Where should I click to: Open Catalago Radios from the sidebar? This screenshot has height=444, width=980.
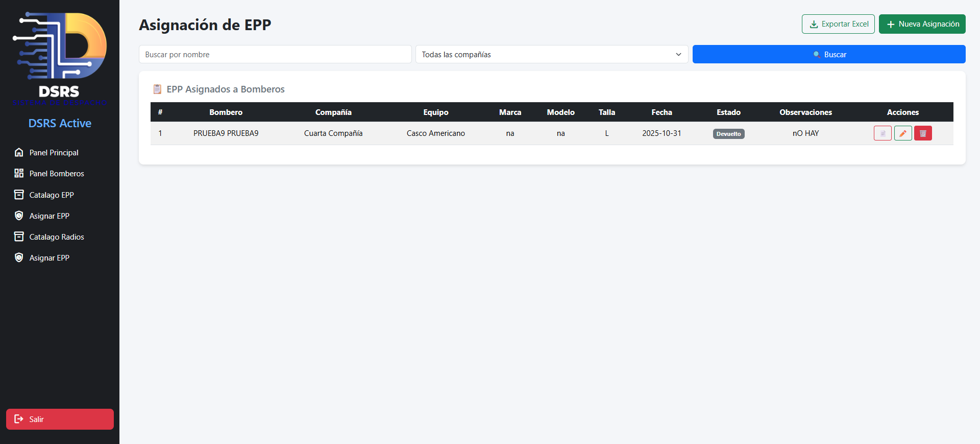tap(56, 237)
